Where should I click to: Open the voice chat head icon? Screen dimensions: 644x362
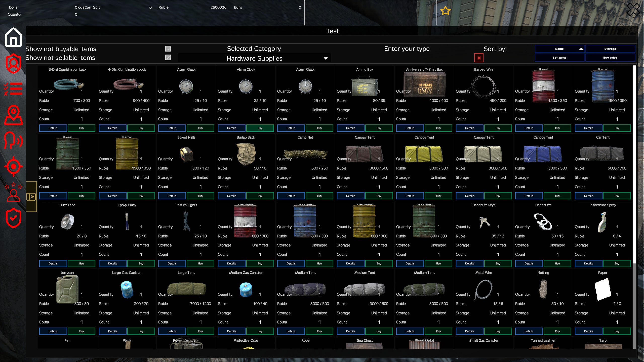coord(14,140)
